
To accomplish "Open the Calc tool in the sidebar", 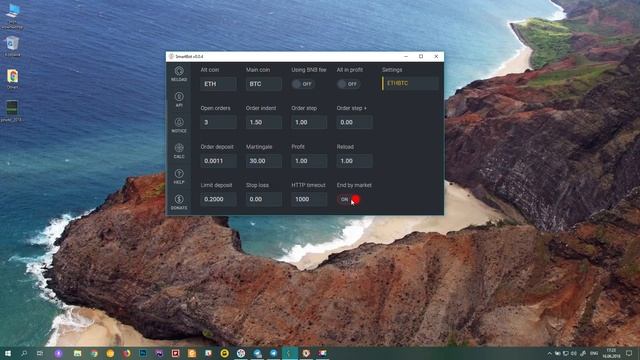I will 179,151.
